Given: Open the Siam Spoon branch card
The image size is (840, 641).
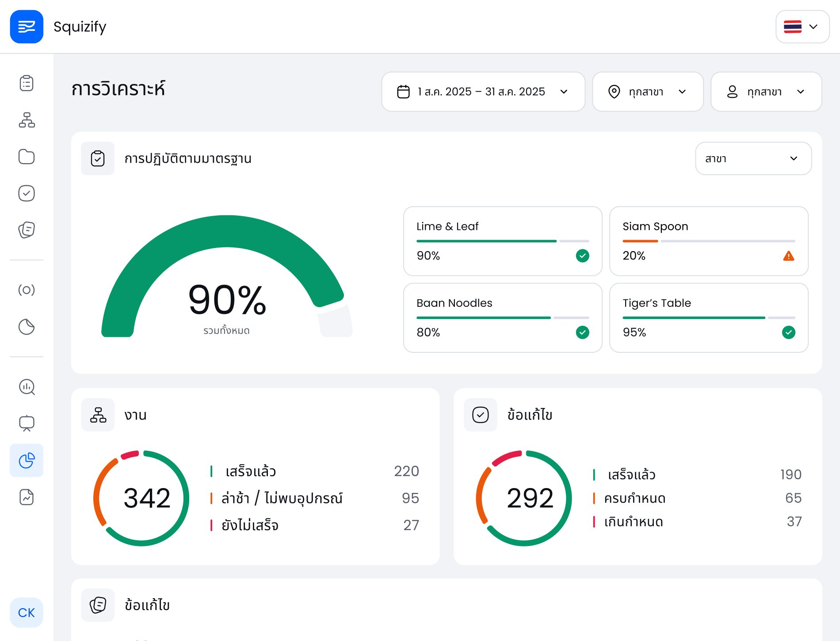Looking at the screenshot, I should click(709, 241).
